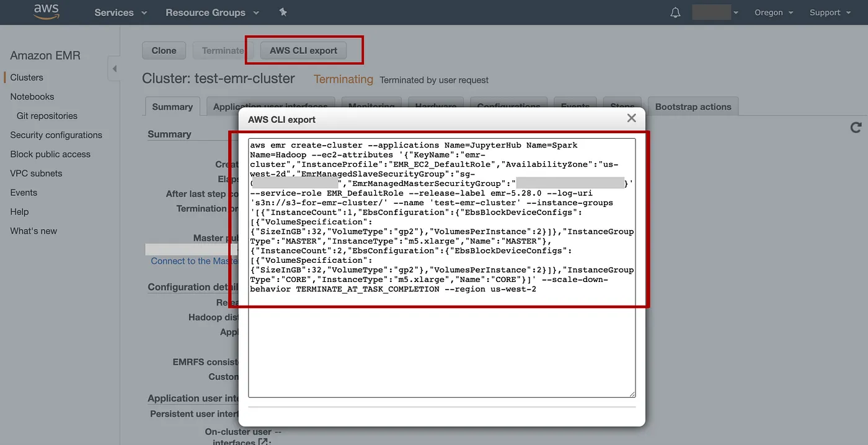
Task: Open Events in the sidebar
Action: pyautogui.click(x=24, y=193)
